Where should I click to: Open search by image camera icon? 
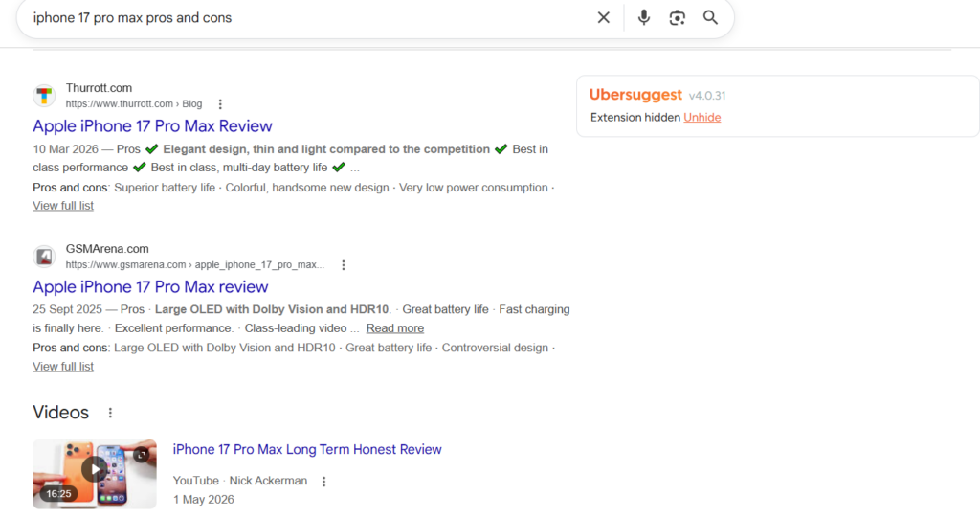tap(677, 17)
